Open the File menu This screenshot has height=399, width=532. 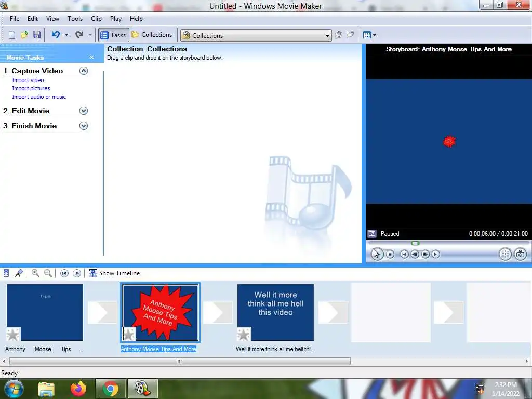(15, 19)
